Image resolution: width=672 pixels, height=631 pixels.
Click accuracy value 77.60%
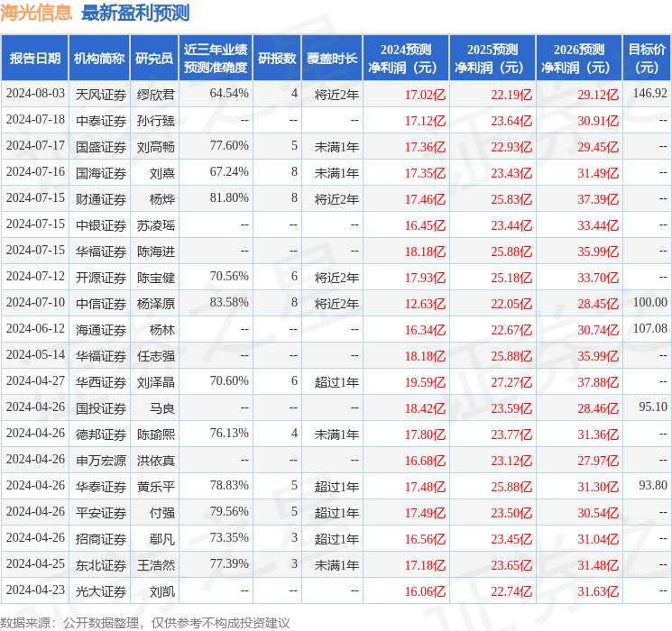(229, 146)
